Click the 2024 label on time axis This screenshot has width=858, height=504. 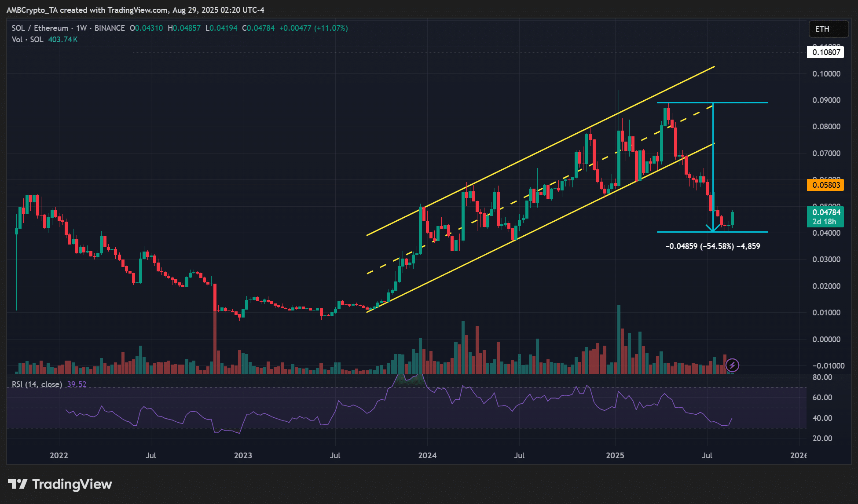[427, 455]
